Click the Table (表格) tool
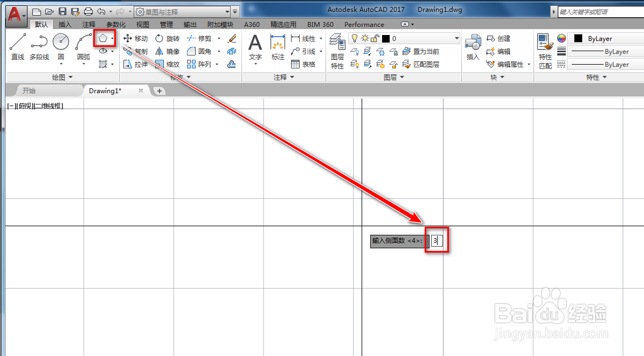 coord(303,64)
